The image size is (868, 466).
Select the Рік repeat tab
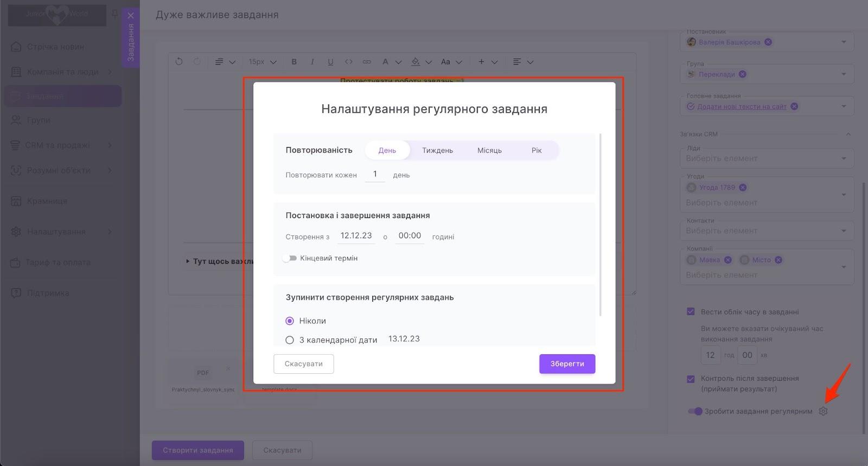[x=537, y=150]
